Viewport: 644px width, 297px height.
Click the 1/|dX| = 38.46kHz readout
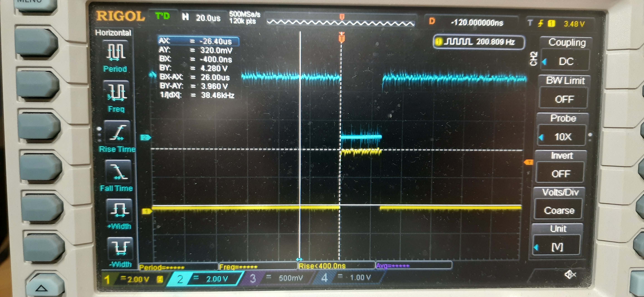197,95
